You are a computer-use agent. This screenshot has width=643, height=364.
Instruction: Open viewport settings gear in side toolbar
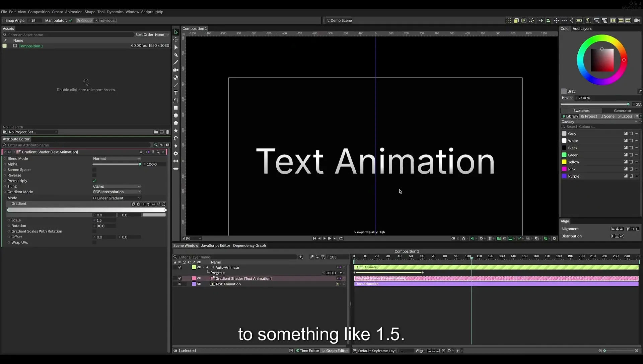click(176, 153)
